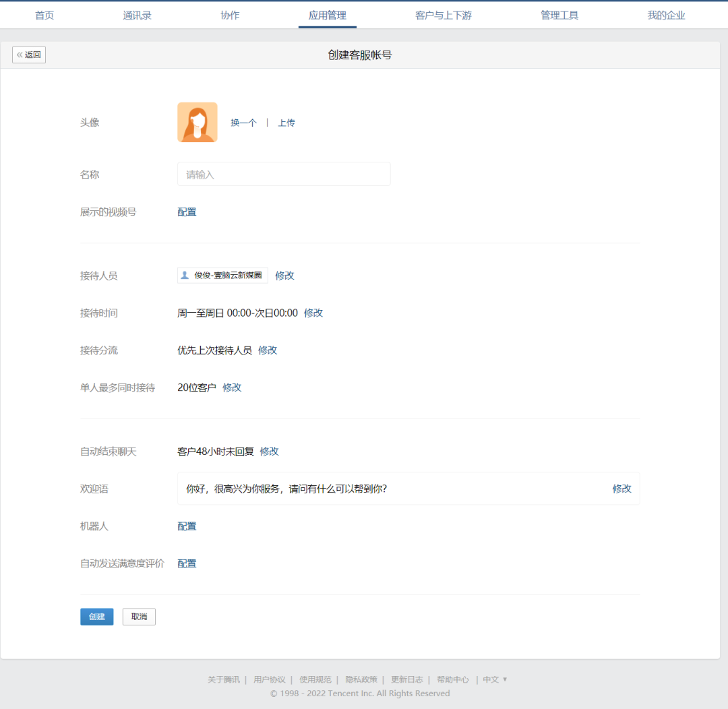Modify the 接待时间 schedule
Screen dimensions: 728x709
click(313, 313)
